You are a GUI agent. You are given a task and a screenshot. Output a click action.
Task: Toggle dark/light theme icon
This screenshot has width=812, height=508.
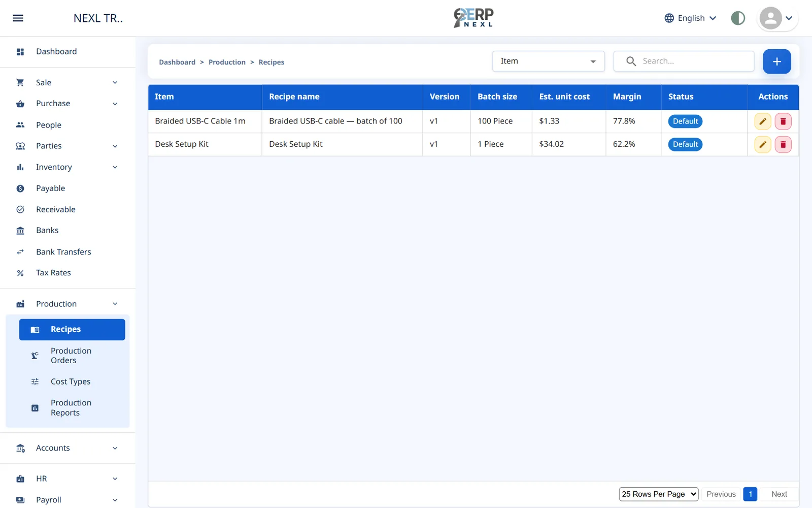[x=738, y=18]
